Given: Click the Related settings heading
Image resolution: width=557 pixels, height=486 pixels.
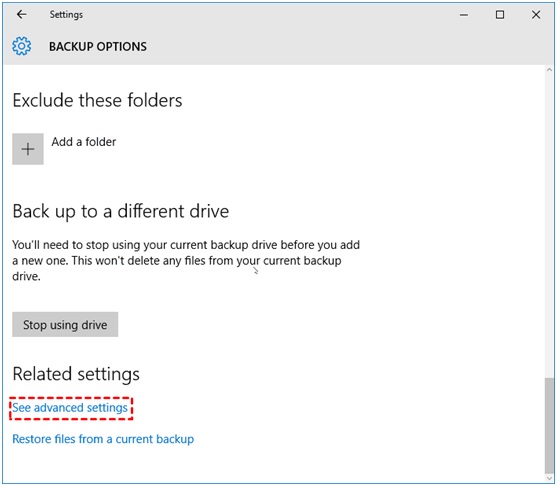Looking at the screenshot, I should tap(76, 374).
